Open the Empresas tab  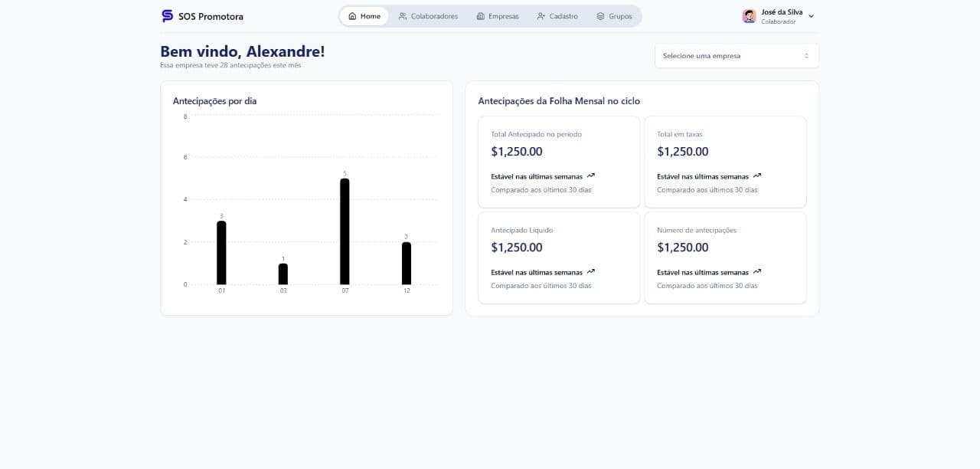coord(497,16)
